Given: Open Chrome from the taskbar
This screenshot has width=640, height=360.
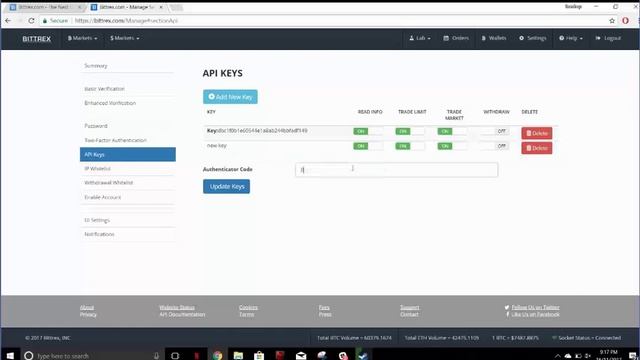Looking at the screenshot, I should [x=218, y=356].
